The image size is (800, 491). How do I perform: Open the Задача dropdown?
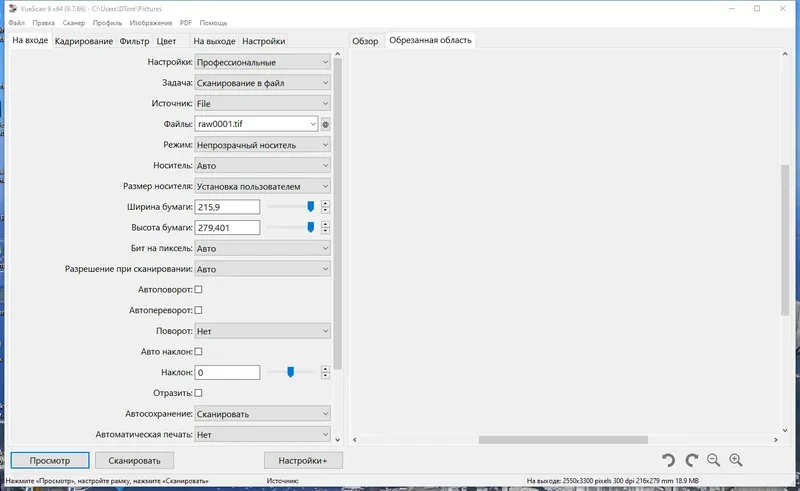coord(262,83)
